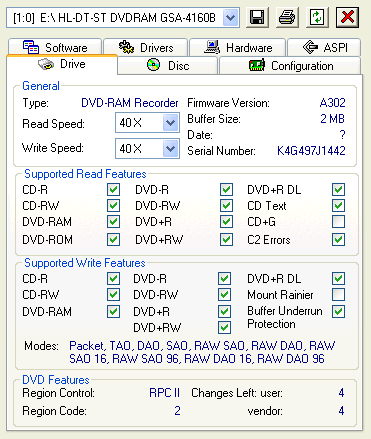Screen dimensions: 371x439
Task: Click the Date question mark value
Action: 342,135
